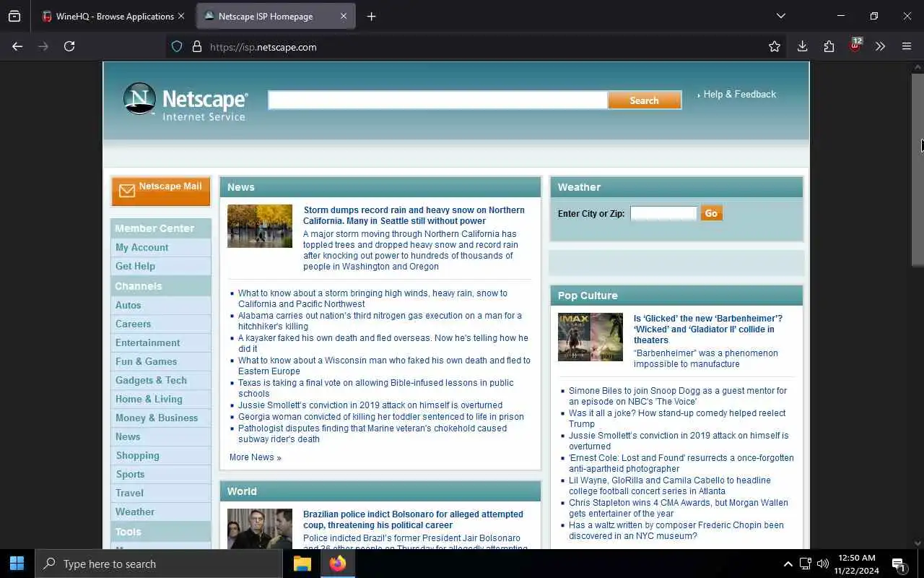The width and height of the screenshot is (924, 578).
Task: Focus the Netscape search field
Action: click(x=437, y=100)
